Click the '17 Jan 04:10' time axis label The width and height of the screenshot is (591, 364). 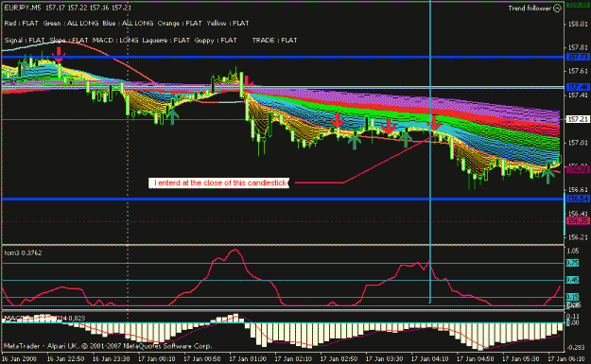[430, 358]
